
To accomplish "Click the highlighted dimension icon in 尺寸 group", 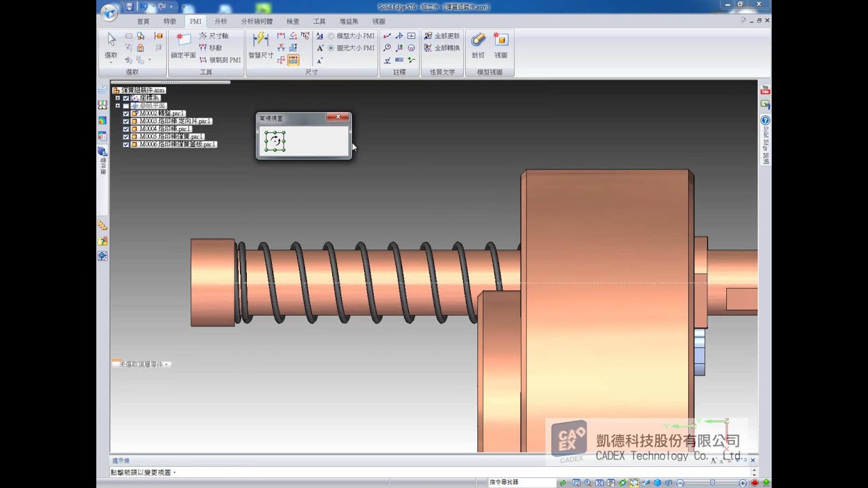I will click(x=293, y=60).
